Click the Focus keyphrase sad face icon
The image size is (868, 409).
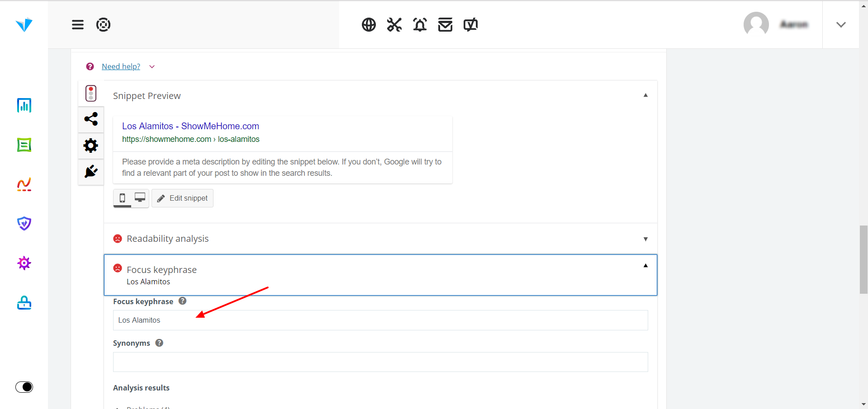pos(118,268)
